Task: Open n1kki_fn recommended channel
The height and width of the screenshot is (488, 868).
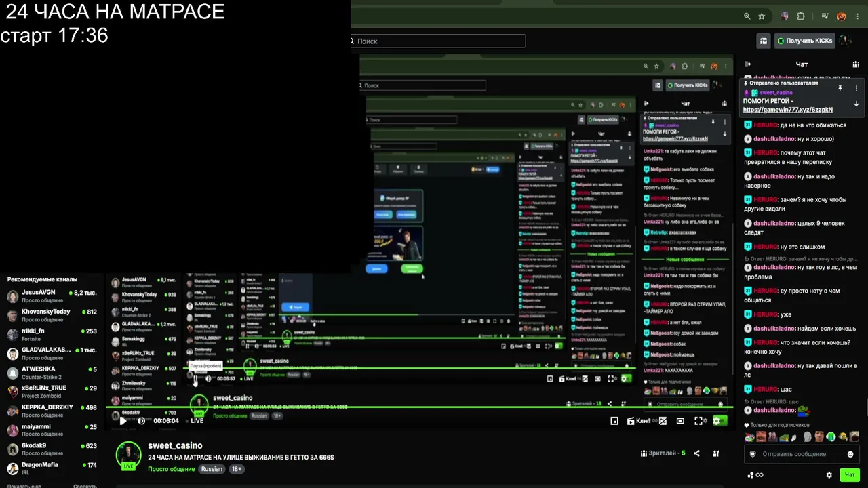Action: (x=52, y=334)
